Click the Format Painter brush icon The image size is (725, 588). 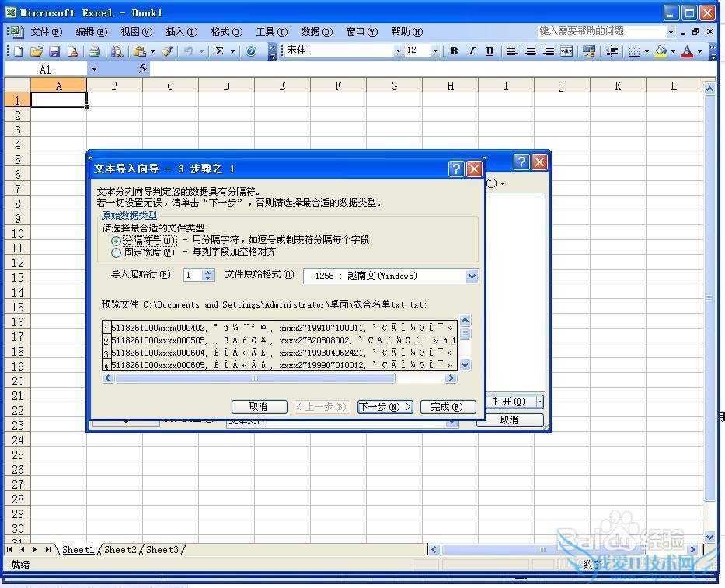point(166,51)
